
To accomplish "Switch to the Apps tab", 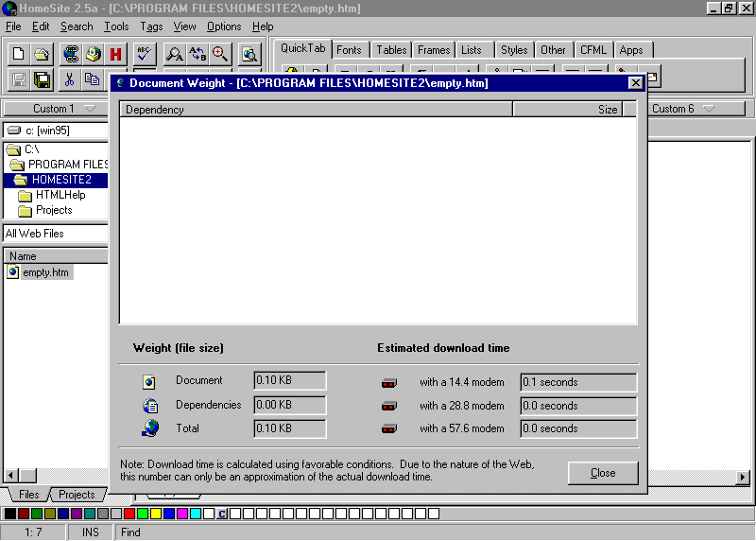I will coord(631,50).
